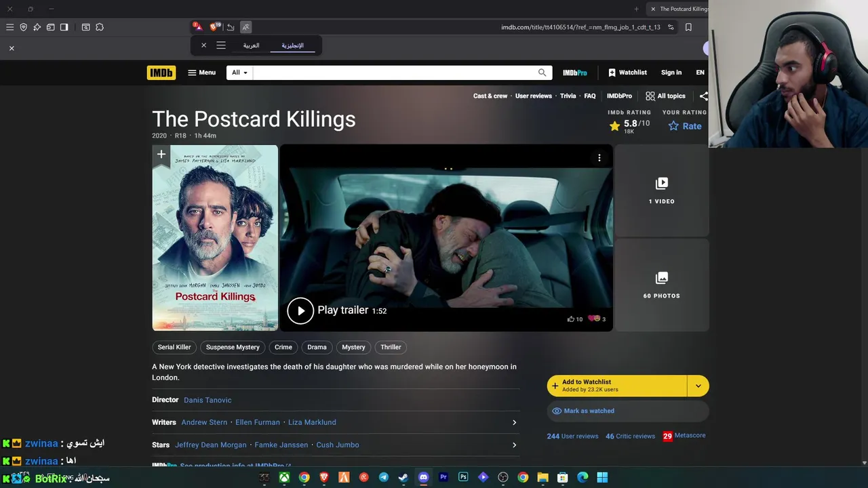Open Brave shields lion icon
The height and width of the screenshot is (488, 868).
click(x=214, y=27)
